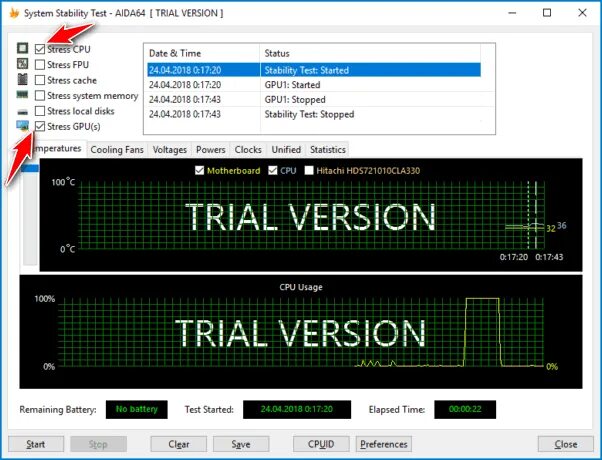The width and height of the screenshot is (602, 460).
Task: Click the Start button
Action: point(36,444)
